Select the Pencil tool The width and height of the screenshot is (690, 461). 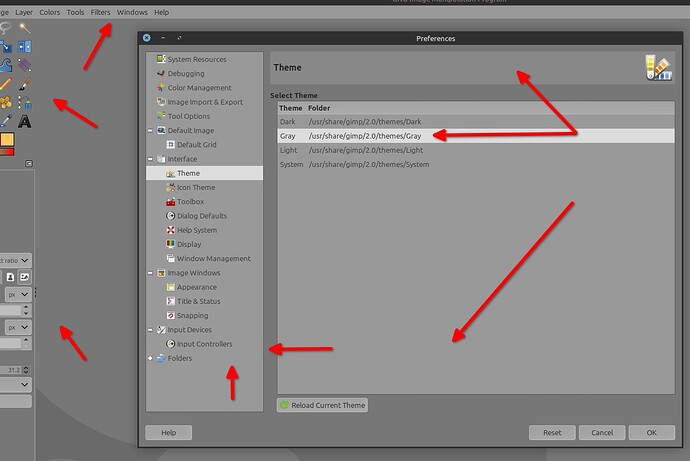click(5, 84)
